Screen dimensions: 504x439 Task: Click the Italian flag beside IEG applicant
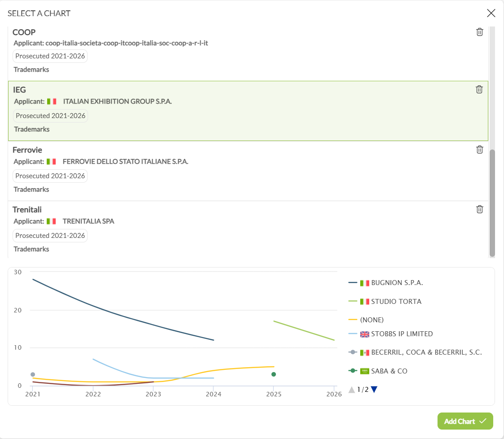pyautogui.click(x=52, y=101)
